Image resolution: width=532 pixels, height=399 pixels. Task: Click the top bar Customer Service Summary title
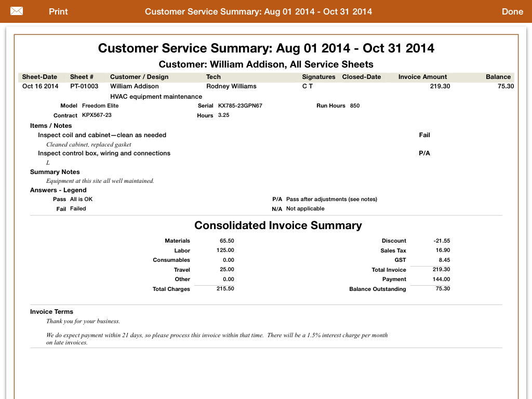[258, 11]
